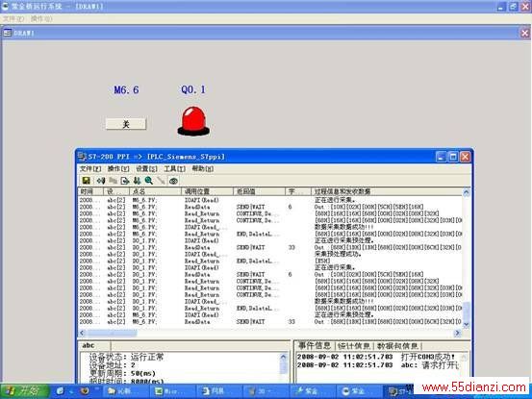Open the 操作[V] menu in S7-200 window
Viewport: 532px width, 399px height.
pyautogui.click(x=118, y=168)
